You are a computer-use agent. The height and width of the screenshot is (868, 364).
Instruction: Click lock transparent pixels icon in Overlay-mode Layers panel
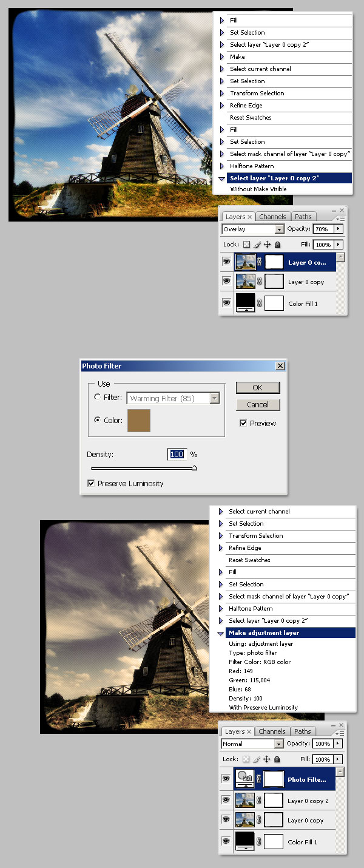coord(246,245)
